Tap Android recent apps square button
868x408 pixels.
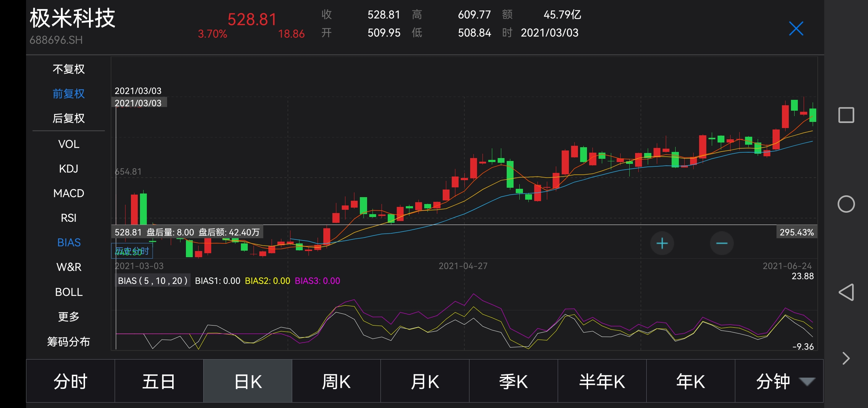[846, 115]
